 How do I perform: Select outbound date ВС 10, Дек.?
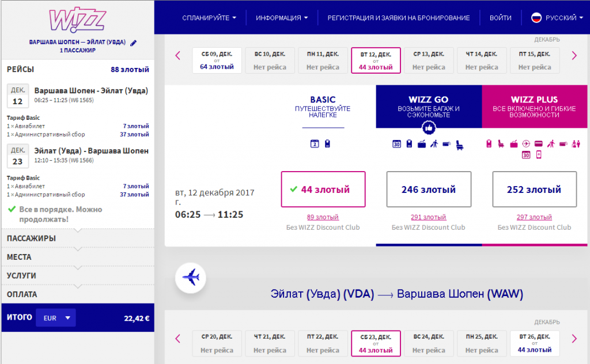(270, 60)
